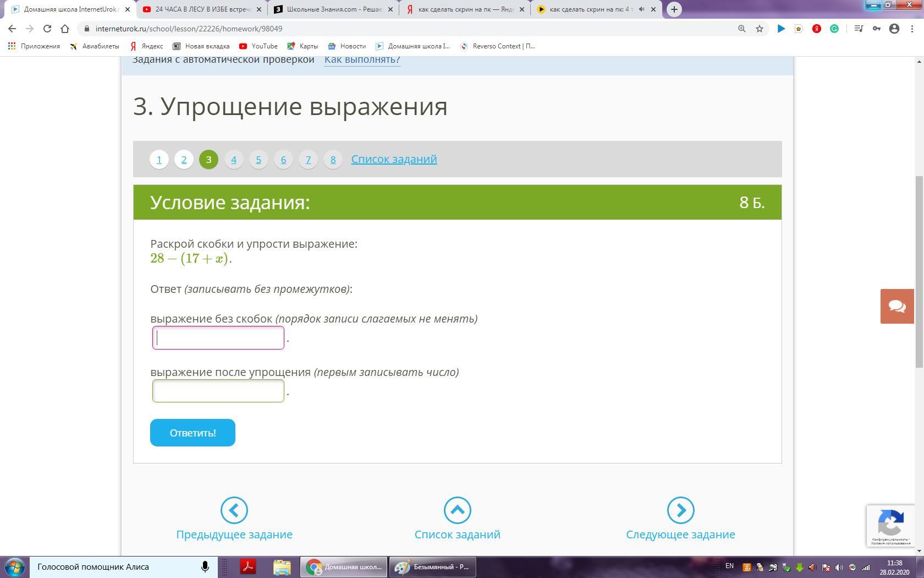
Task: Go to task number 4
Action: pyautogui.click(x=234, y=160)
